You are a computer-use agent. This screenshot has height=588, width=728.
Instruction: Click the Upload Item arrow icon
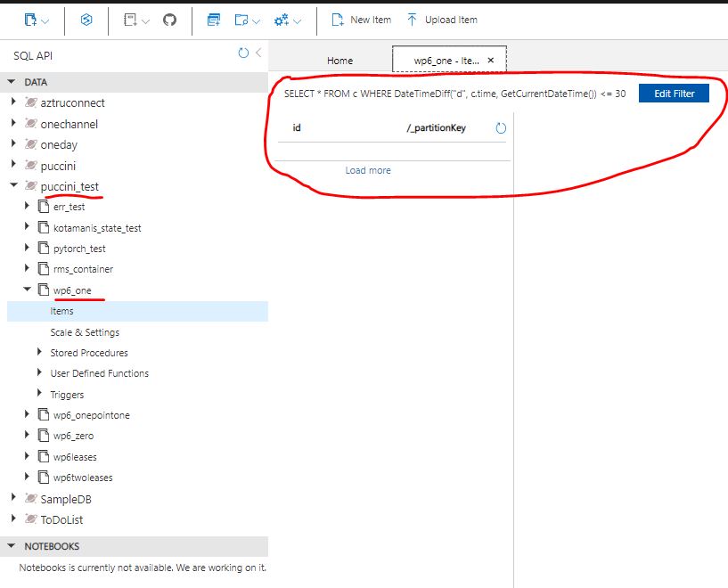click(x=412, y=20)
